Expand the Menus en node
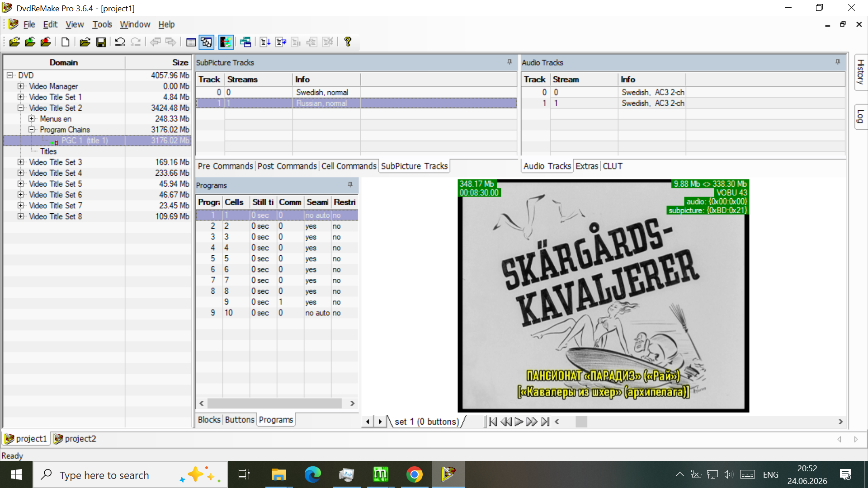The width and height of the screenshot is (868, 488). point(32,118)
